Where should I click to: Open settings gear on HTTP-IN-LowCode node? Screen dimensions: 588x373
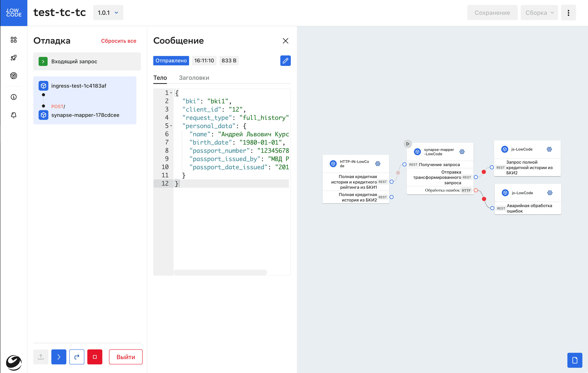point(378,164)
